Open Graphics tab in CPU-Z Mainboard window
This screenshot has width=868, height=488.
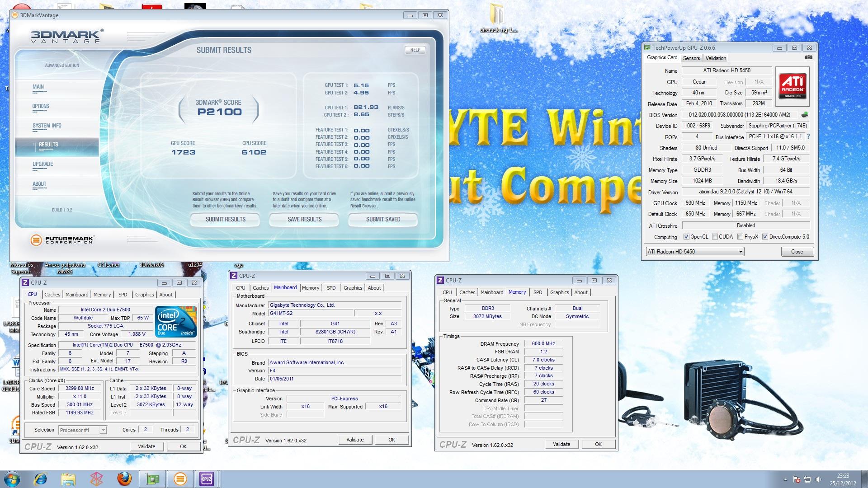coord(353,288)
